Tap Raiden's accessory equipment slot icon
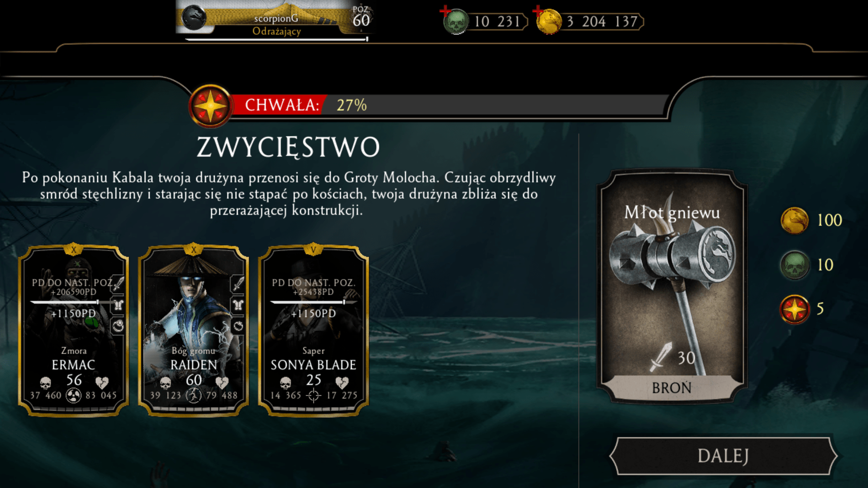Viewport: 868px width, 488px height. coord(238,326)
